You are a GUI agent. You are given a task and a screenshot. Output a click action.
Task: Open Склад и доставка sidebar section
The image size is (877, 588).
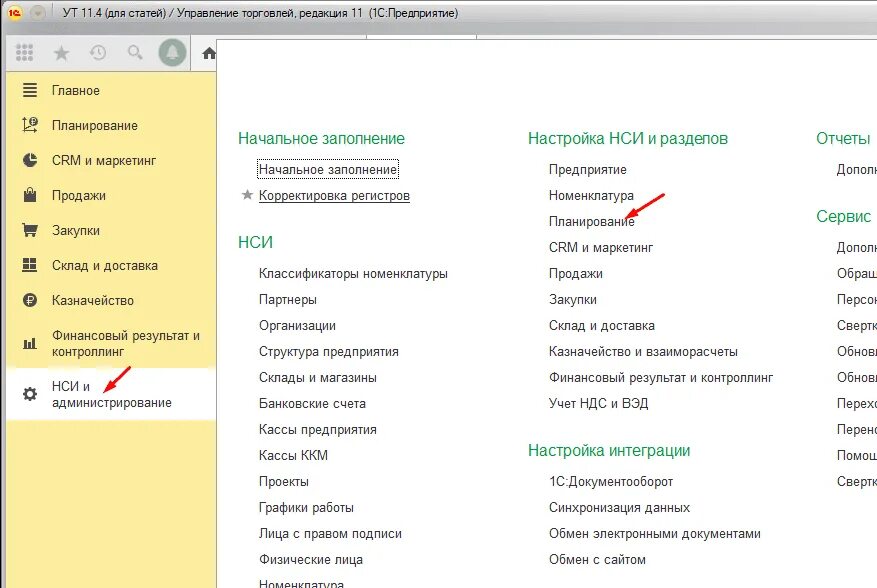[x=105, y=265]
